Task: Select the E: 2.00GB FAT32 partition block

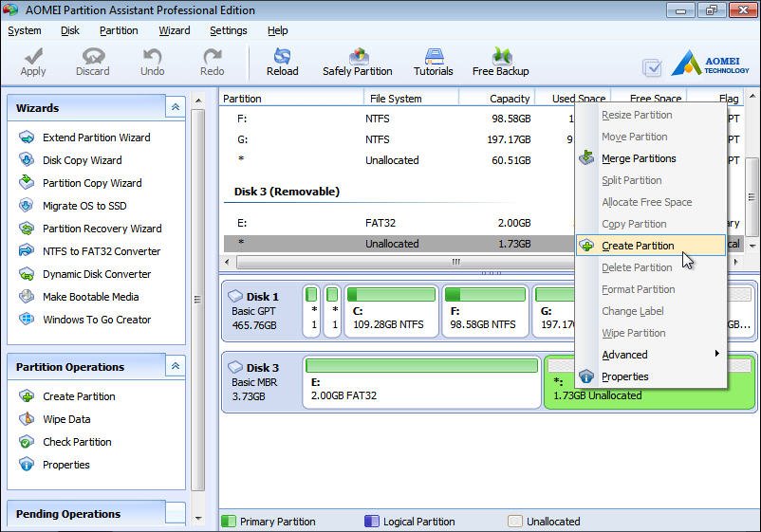Action: pos(421,382)
